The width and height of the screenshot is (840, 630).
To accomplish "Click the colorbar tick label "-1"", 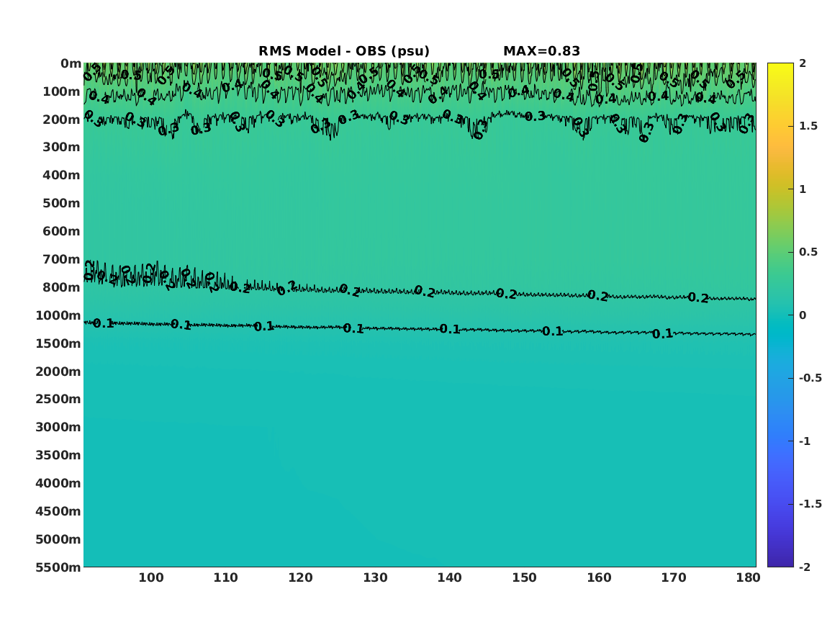I will 805,441.
